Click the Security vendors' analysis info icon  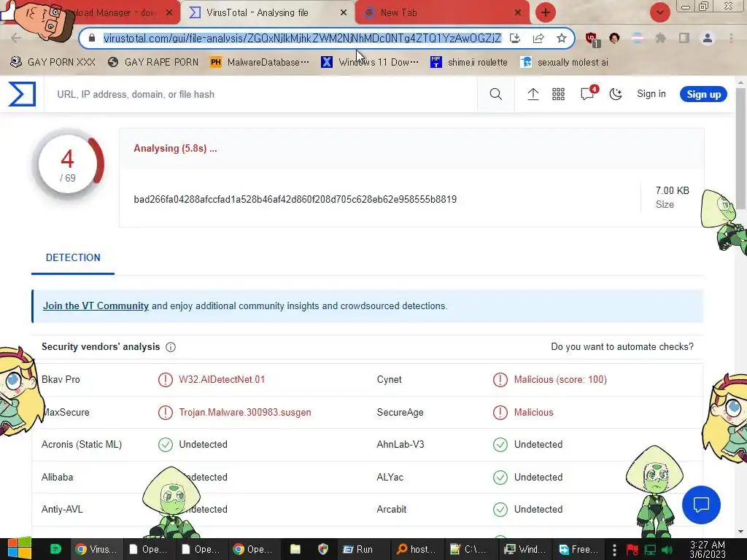point(171,347)
